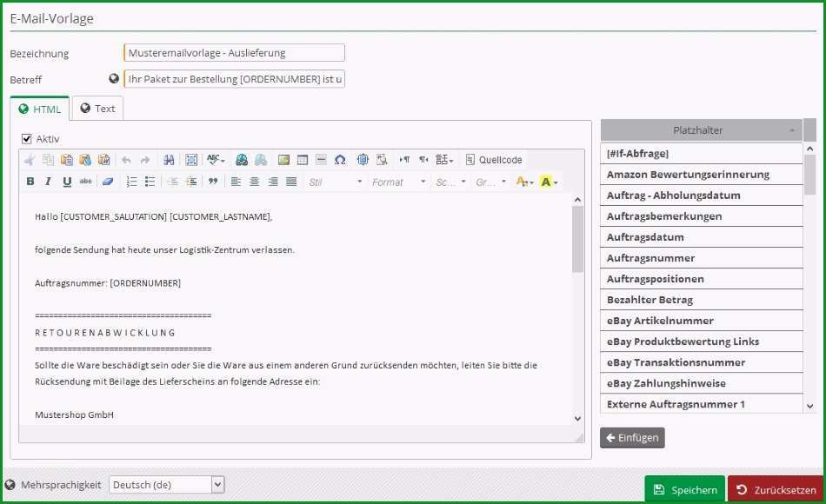The height and width of the screenshot is (504, 826).
Task: Set right-to-left text direction
Action: [423, 160]
